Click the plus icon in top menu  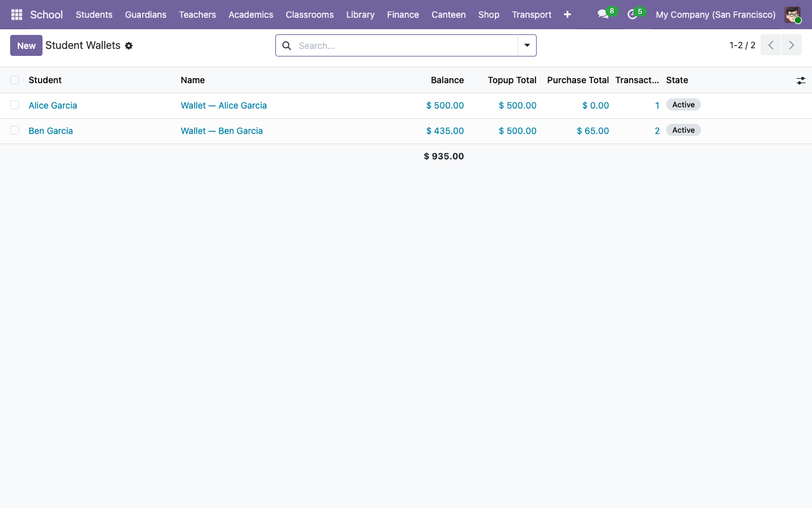(x=567, y=15)
